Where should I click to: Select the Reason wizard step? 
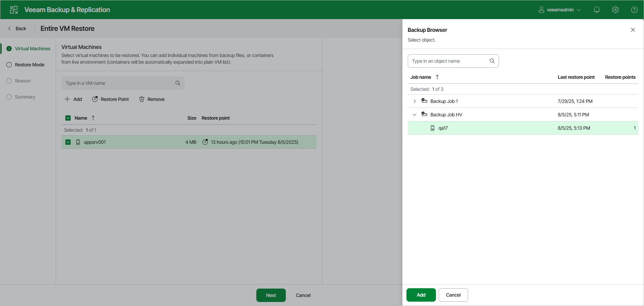19,81
